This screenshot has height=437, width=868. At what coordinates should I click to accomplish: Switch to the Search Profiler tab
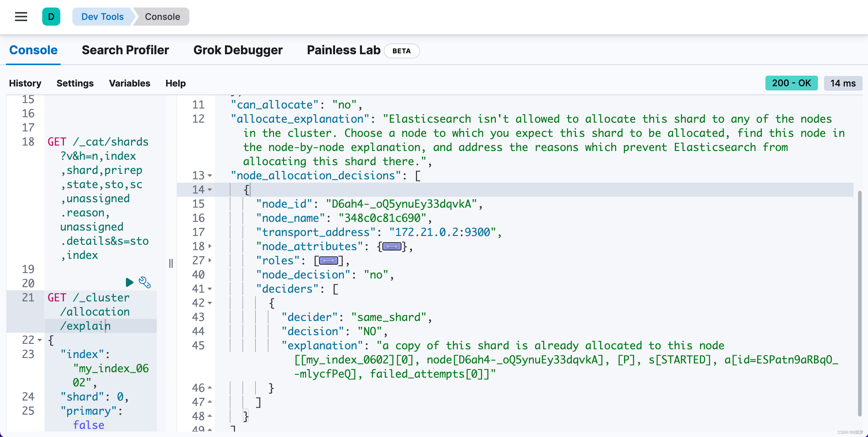pos(125,50)
